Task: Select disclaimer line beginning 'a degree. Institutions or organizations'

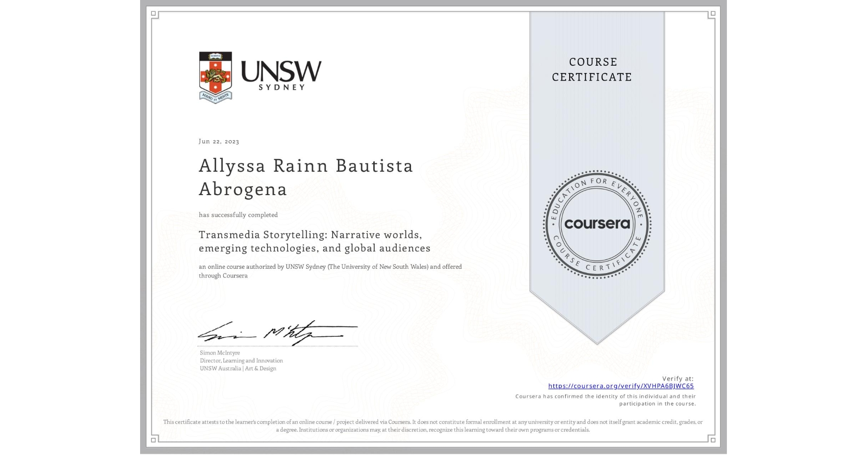Action: coord(433,430)
